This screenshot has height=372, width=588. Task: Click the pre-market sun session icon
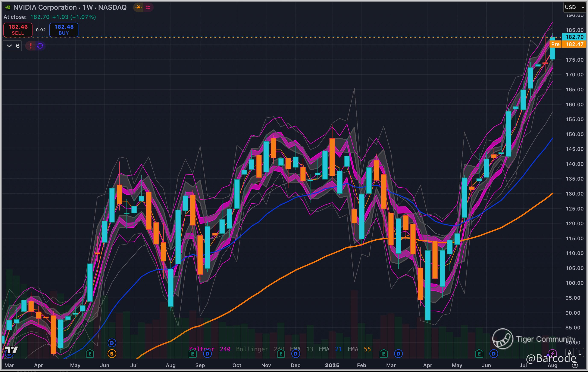[x=139, y=7]
